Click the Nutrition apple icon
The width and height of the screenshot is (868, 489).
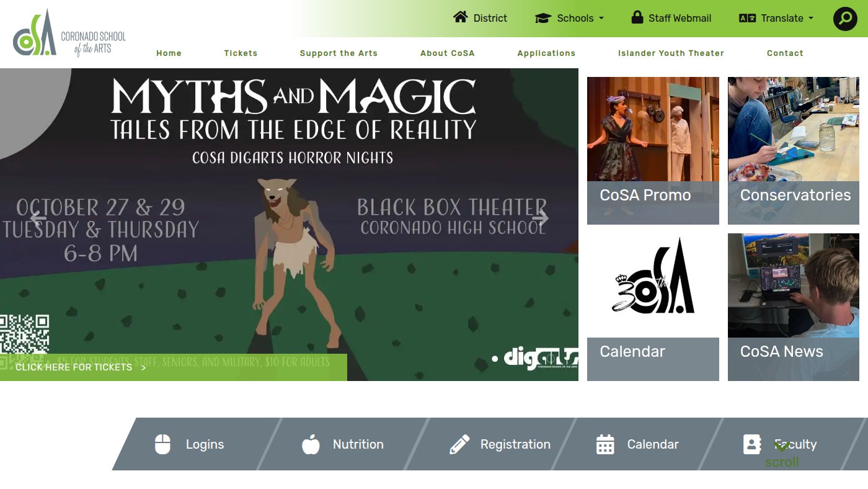[x=311, y=444]
